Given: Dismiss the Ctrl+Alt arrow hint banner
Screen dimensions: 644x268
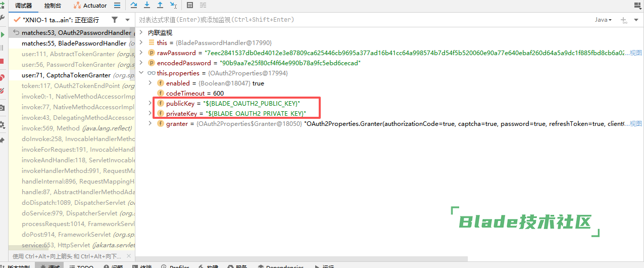Looking at the screenshot, I should 130,256.
